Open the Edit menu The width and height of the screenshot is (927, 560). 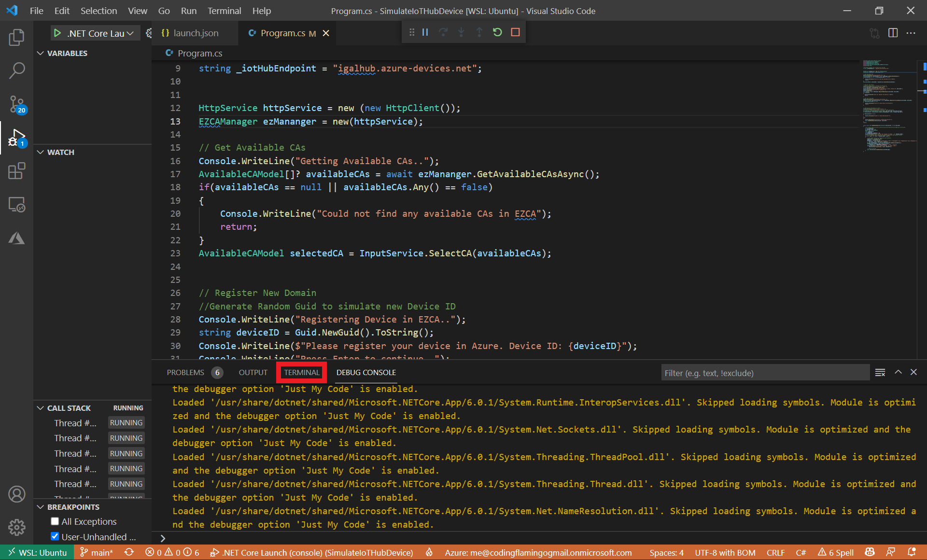point(62,11)
